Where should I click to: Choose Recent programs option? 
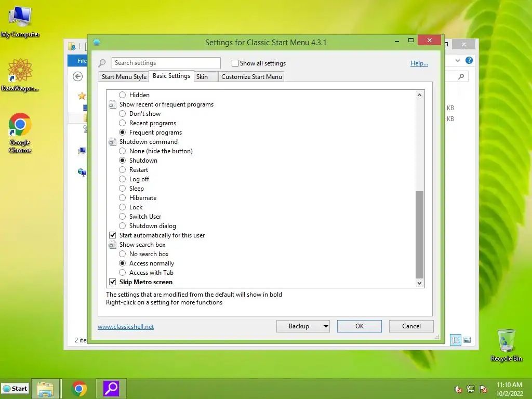coord(123,123)
